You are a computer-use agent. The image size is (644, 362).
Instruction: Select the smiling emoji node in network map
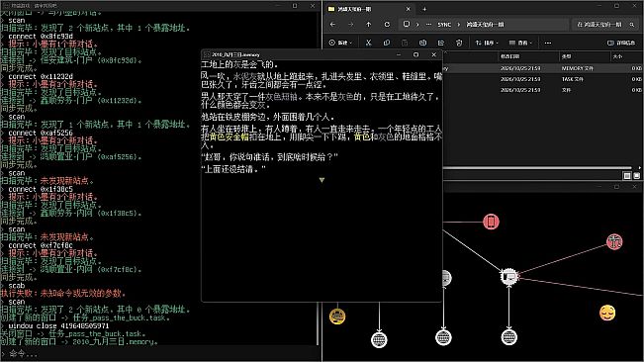click(x=607, y=313)
